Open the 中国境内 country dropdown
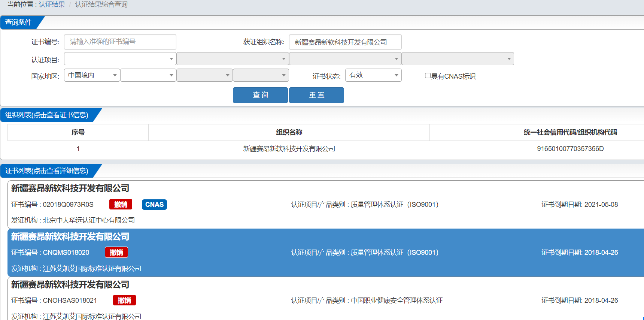The height and width of the screenshot is (320, 644). (92, 75)
